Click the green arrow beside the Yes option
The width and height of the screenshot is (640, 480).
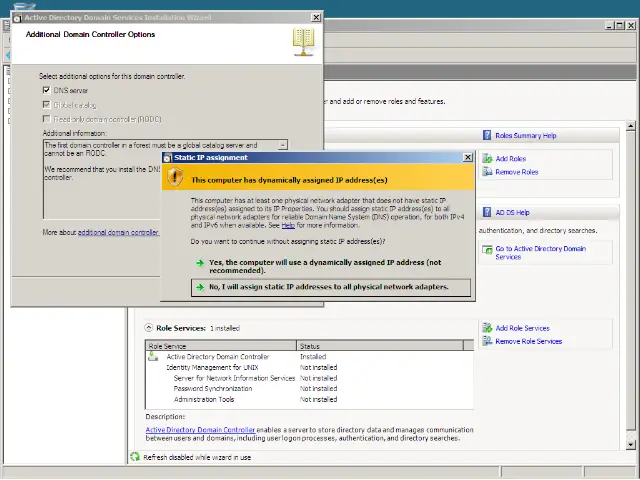[x=200, y=263]
